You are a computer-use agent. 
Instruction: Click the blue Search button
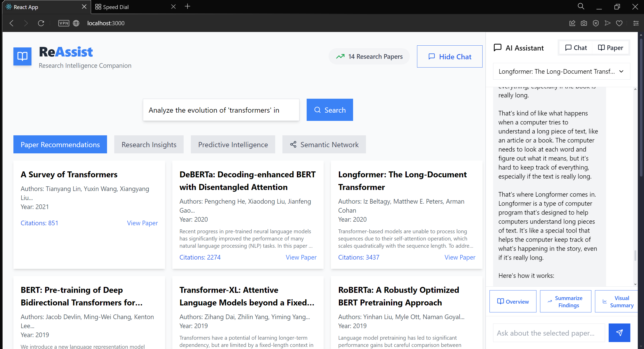click(330, 110)
